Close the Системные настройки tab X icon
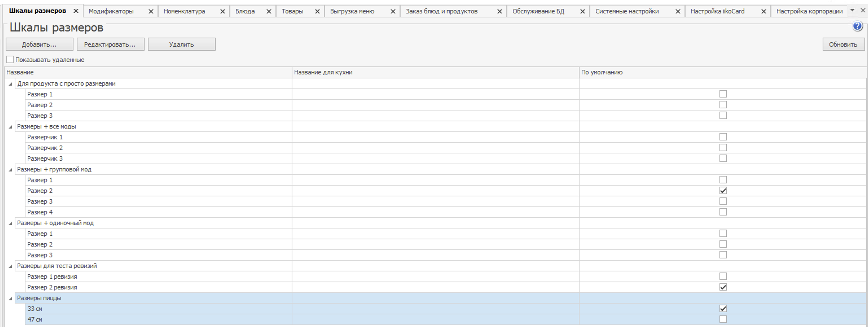Viewport: 868px width, 327px height. pos(678,12)
